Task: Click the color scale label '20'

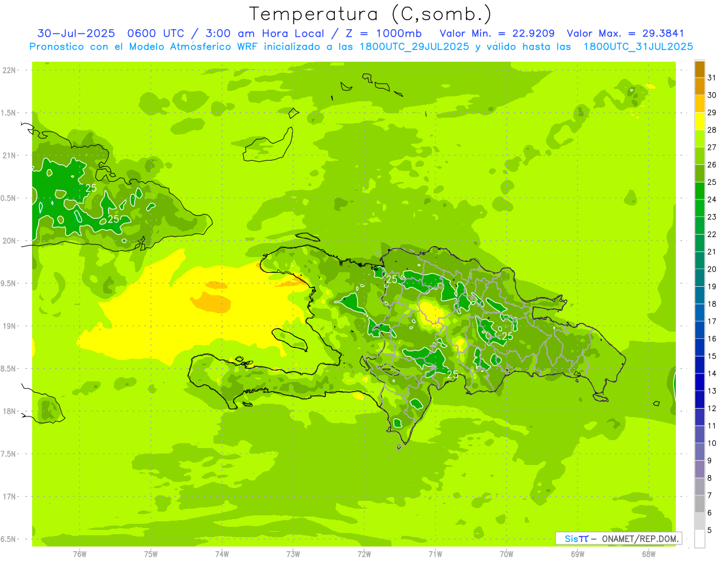Action: (x=712, y=269)
